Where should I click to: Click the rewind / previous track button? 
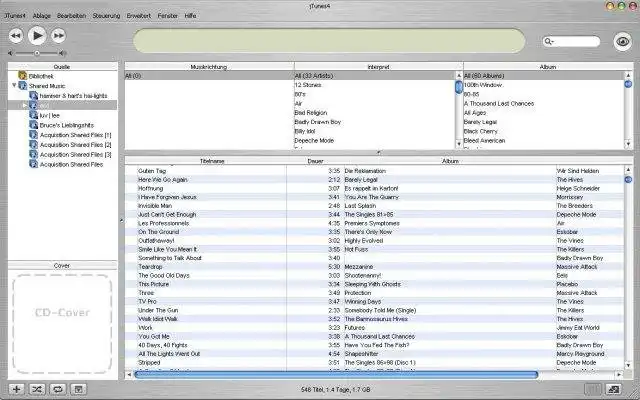tap(16, 36)
